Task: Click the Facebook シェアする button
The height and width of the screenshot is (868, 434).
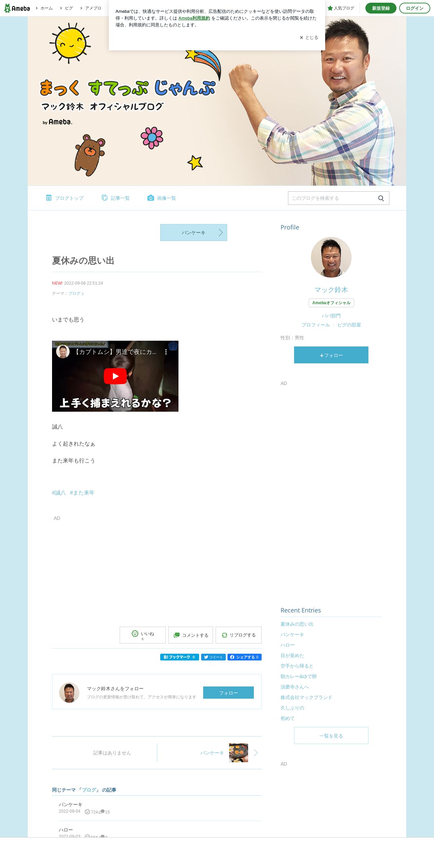Action: (x=244, y=657)
